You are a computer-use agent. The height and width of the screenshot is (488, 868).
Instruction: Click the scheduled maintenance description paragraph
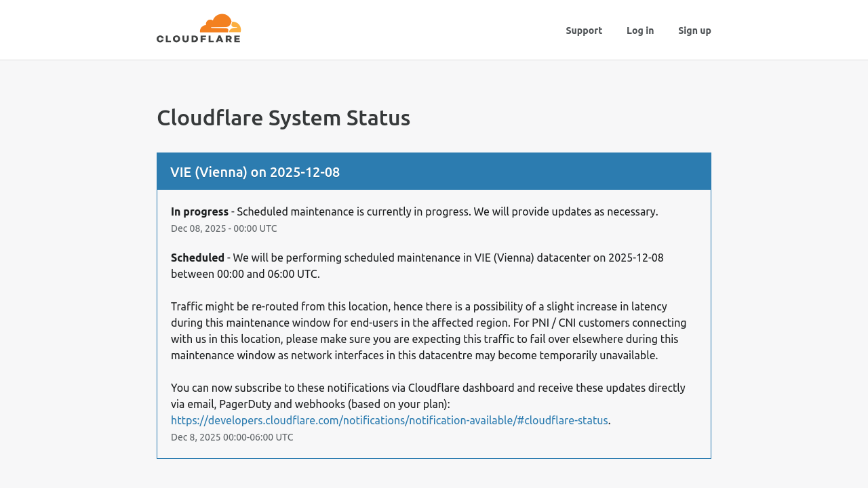(417, 264)
